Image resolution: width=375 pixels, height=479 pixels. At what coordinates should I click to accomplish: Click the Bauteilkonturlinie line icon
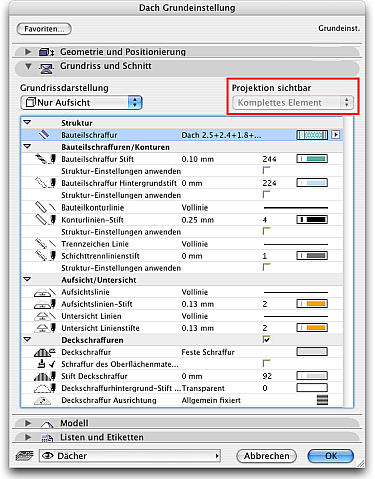point(45,207)
